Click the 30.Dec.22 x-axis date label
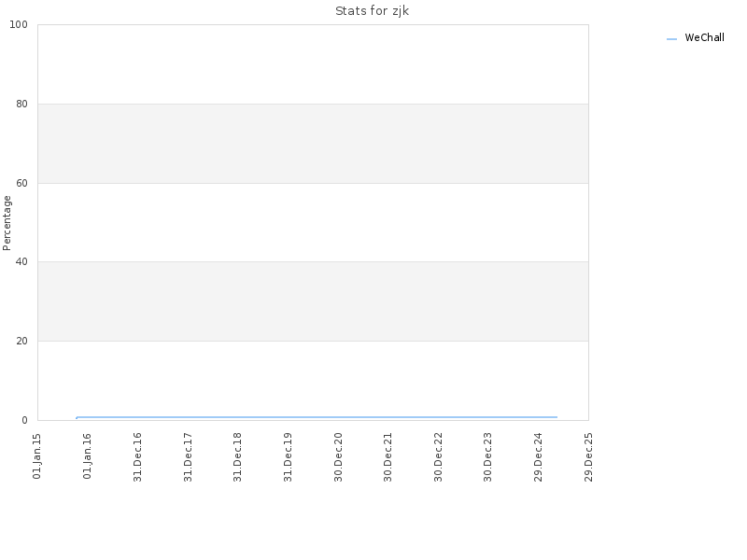 (438, 457)
